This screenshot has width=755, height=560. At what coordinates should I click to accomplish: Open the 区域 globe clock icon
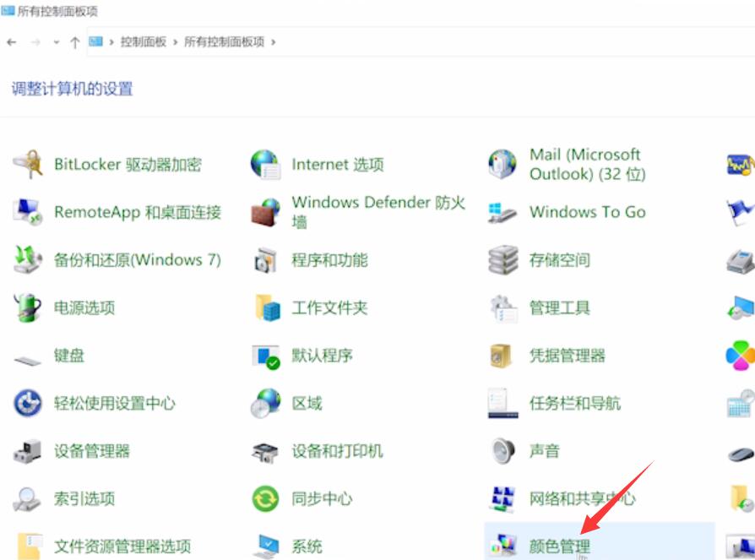[x=265, y=403]
